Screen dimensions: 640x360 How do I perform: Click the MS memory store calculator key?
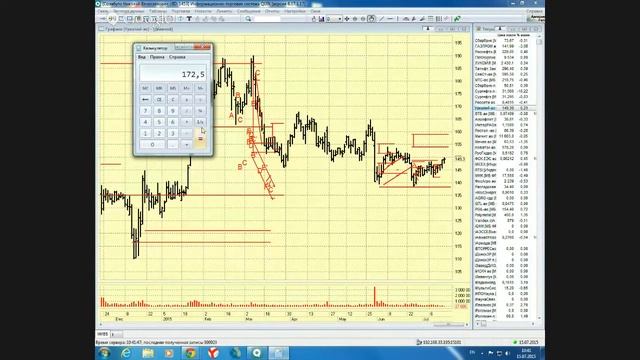tap(173, 88)
